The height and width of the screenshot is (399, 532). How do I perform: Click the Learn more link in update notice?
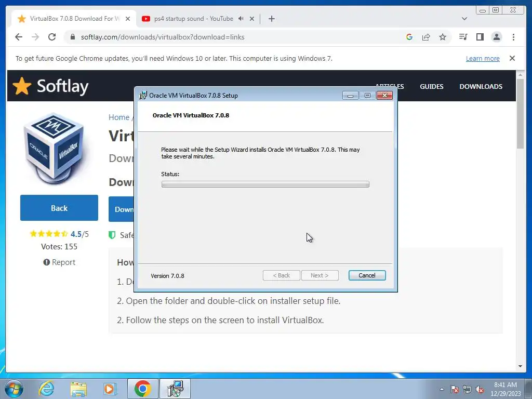(483, 58)
